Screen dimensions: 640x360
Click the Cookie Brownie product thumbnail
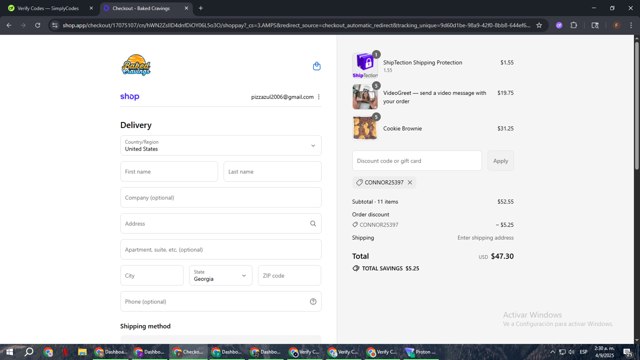tap(365, 128)
